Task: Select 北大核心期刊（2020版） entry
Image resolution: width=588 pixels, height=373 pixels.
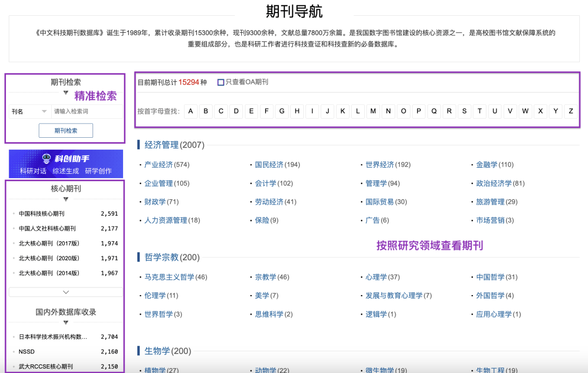Action: 49,259
